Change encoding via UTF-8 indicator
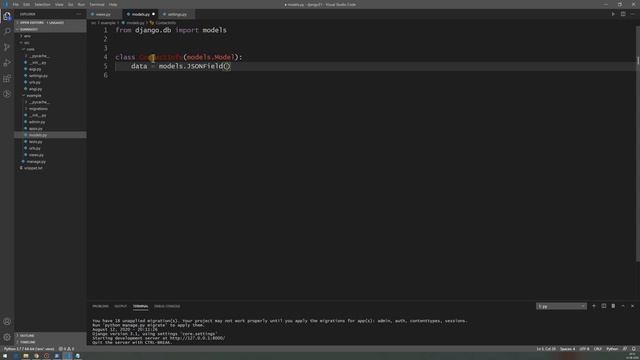 click(584, 349)
